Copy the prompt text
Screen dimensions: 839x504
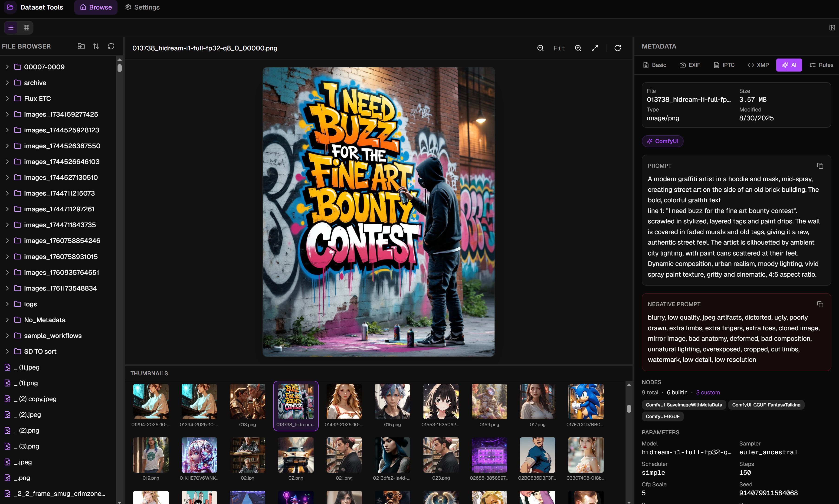pos(820,166)
